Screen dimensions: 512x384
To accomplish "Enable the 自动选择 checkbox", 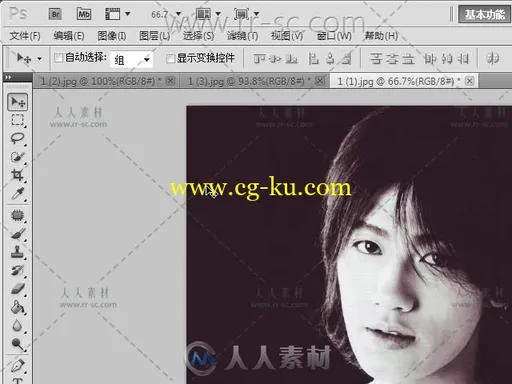I will pos(58,58).
